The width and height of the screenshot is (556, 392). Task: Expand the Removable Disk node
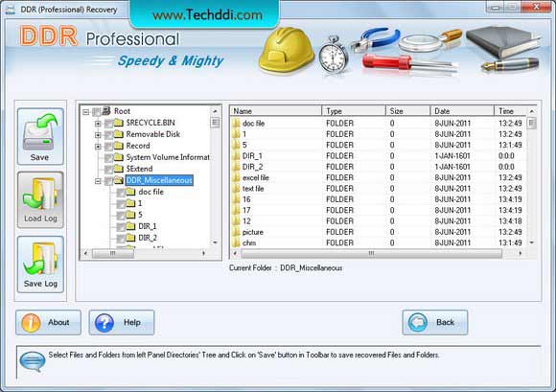pos(98,135)
